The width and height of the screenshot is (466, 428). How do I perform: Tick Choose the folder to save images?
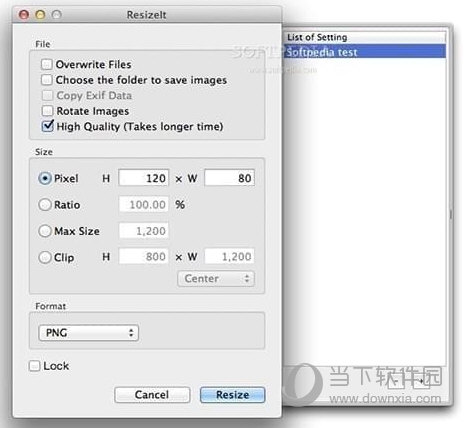(x=47, y=80)
